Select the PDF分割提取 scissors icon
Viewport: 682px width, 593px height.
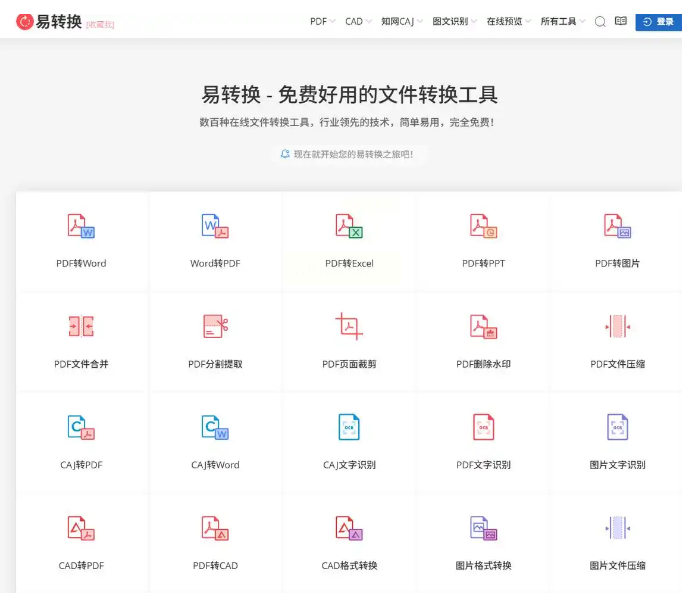[x=215, y=326]
